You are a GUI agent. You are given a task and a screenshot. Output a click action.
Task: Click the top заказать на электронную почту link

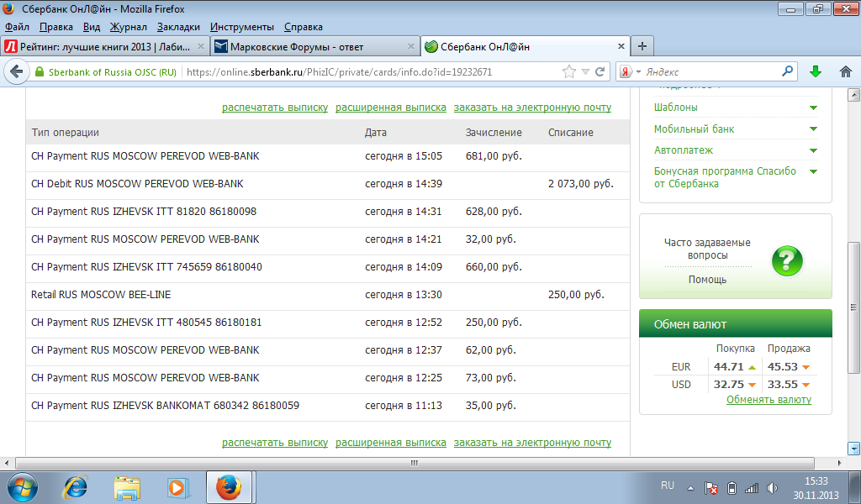tap(532, 108)
